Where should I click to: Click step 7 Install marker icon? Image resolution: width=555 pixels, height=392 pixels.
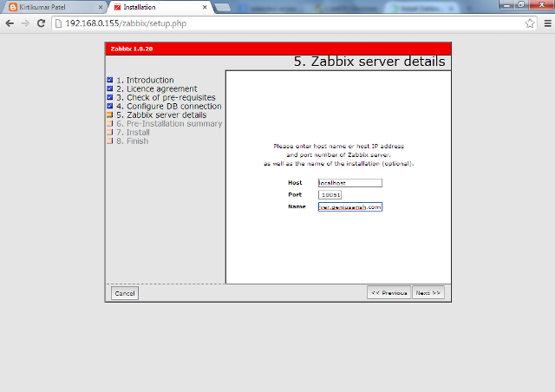point(110,132)
